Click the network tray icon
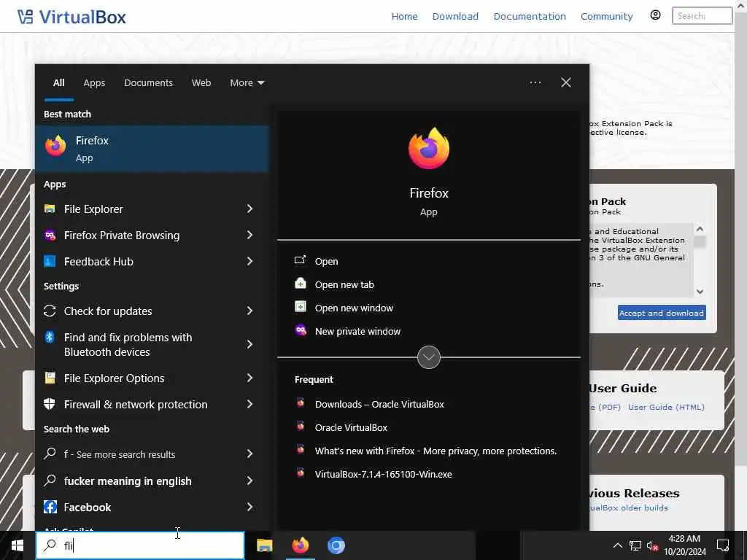 coord(635,545)
